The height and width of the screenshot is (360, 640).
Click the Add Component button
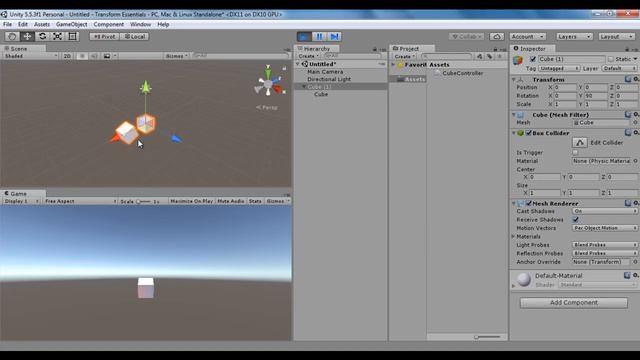[574, 303]
